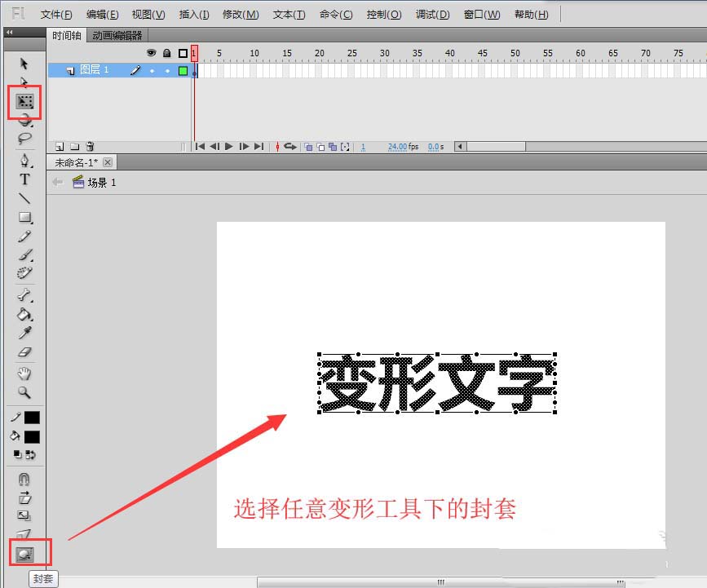Toggle visibility dot of 图层 1

(x=152, y=71)
